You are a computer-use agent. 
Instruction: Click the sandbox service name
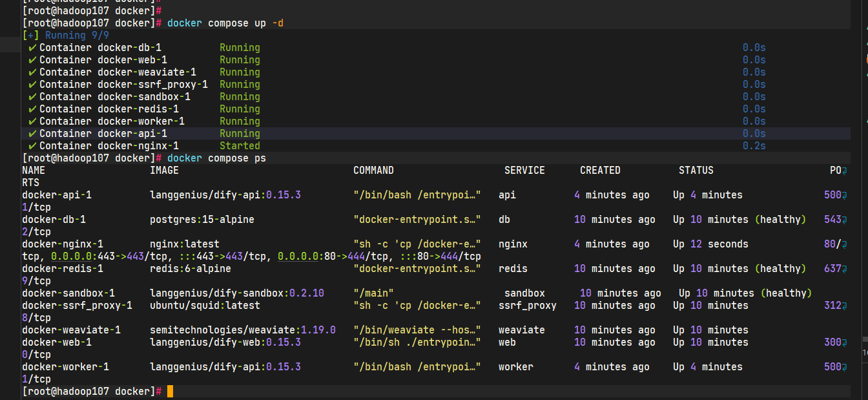click(524, 293)
